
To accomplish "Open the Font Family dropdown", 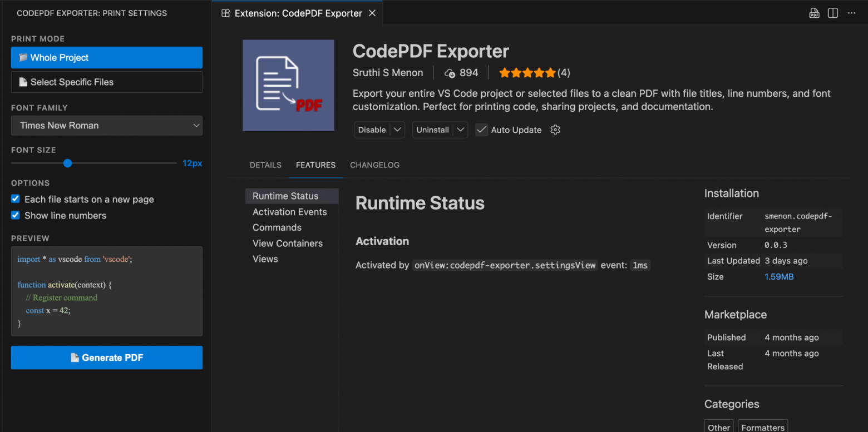I will coord(107,126).
